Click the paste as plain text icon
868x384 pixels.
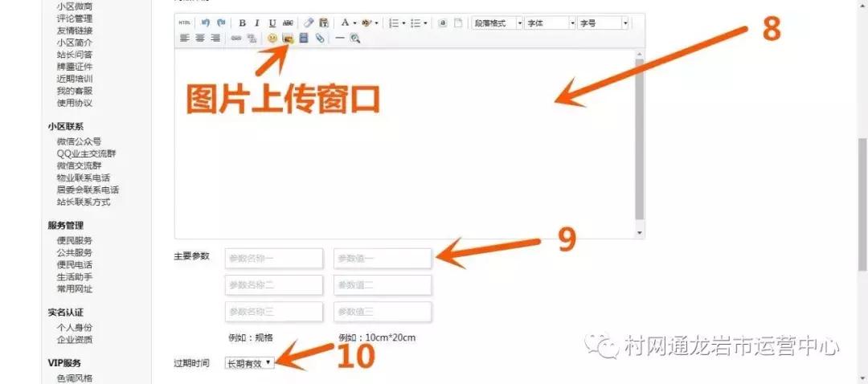pos(324,22)
